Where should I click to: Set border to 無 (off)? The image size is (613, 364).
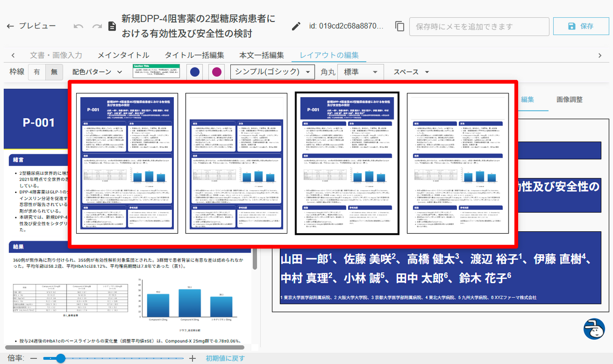click(x=54, y=72)
